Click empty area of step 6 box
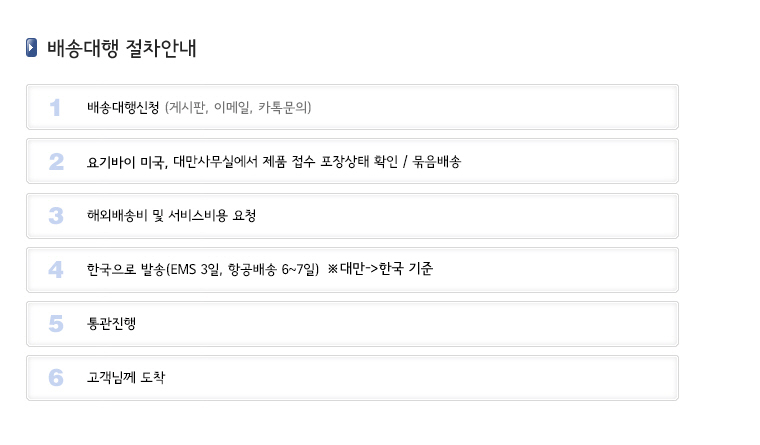The width and height of the screenshot is (760, 445). (x=422, y=378)
